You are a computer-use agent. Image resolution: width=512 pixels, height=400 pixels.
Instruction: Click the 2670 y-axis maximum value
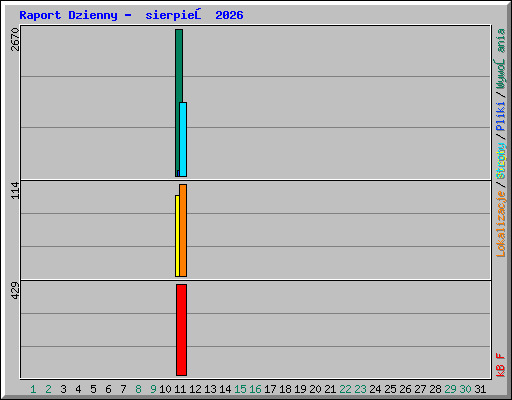pos(15,39)
